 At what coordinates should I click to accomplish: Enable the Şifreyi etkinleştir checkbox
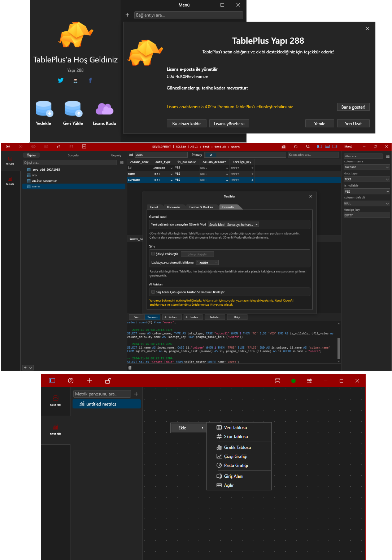[153, 254]
